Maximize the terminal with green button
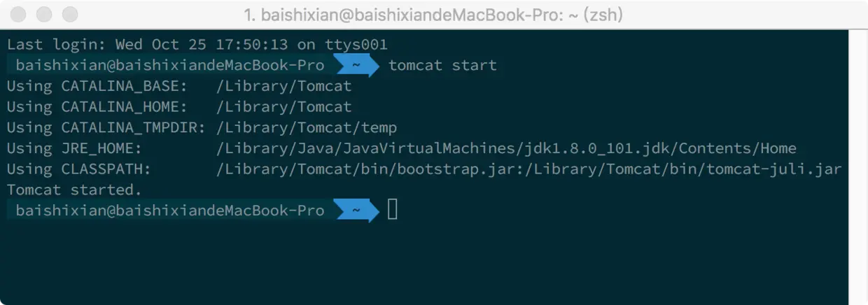This screenshot has height=305, width=868. tap(70, 14)
